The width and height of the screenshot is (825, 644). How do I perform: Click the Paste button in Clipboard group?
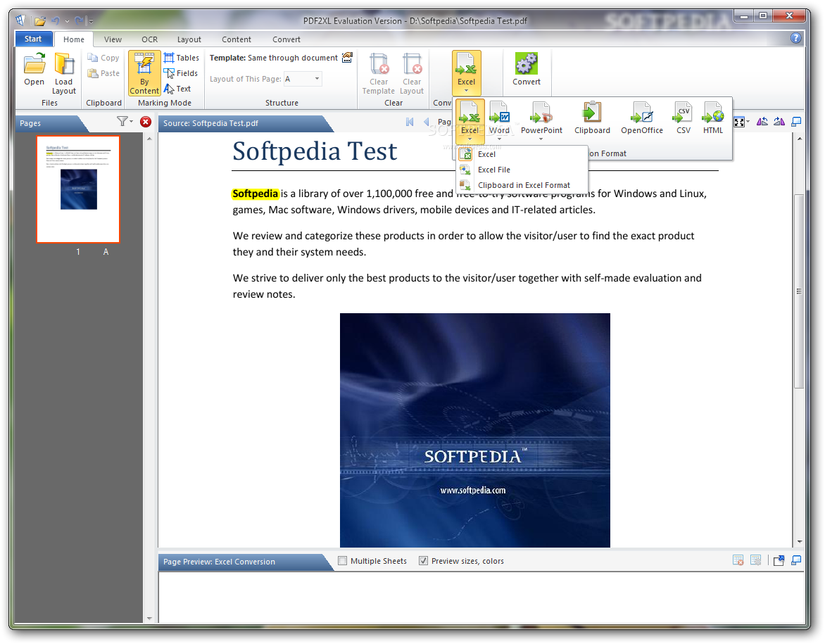point(103,73)
